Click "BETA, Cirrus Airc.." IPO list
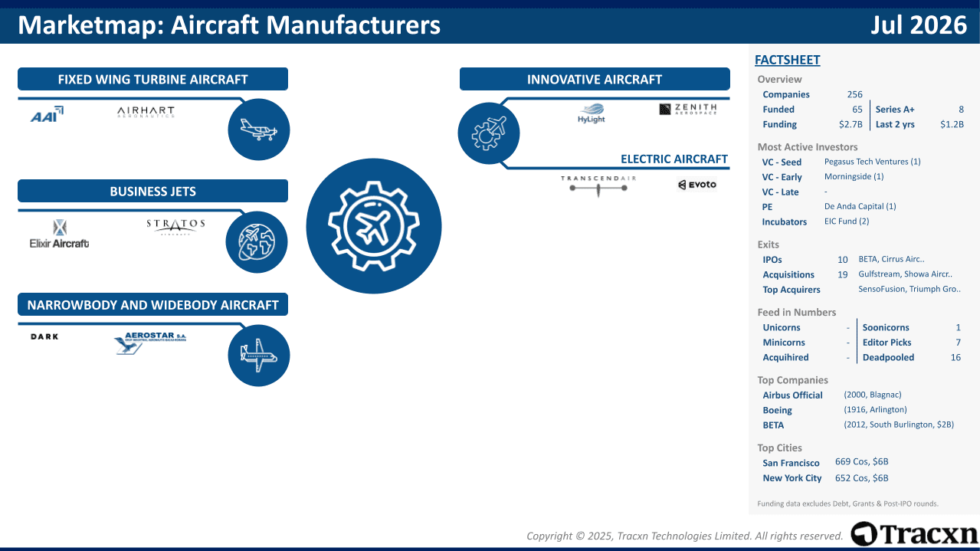Viewport: 980px width, 551px height. coord(891,259)
